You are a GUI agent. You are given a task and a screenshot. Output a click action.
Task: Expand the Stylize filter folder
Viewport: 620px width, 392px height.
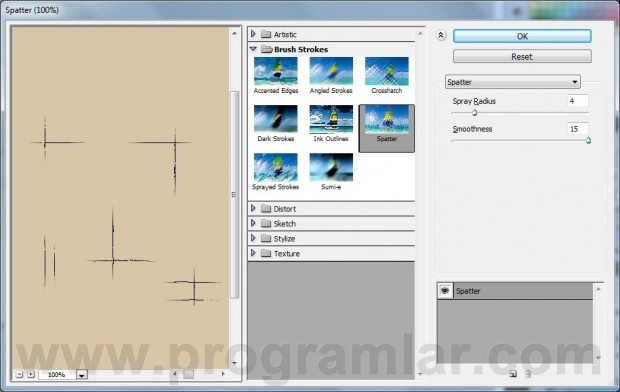click(x=253, y=238)
